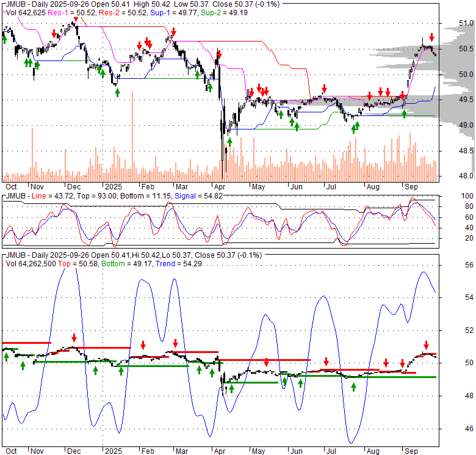Click the green buy arrow below the April low in the top chart
Image resolution: width=476 pixels, height=455 pixels.
point(229,142)
